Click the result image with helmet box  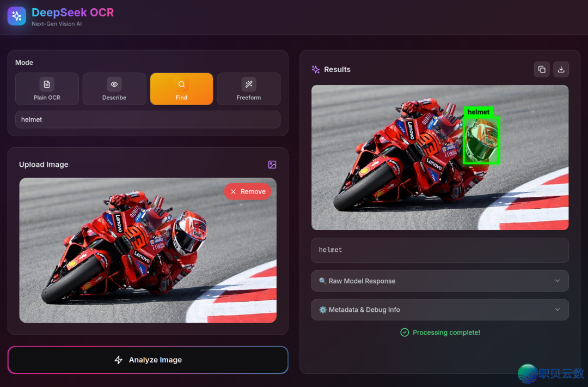pos(440,158)
